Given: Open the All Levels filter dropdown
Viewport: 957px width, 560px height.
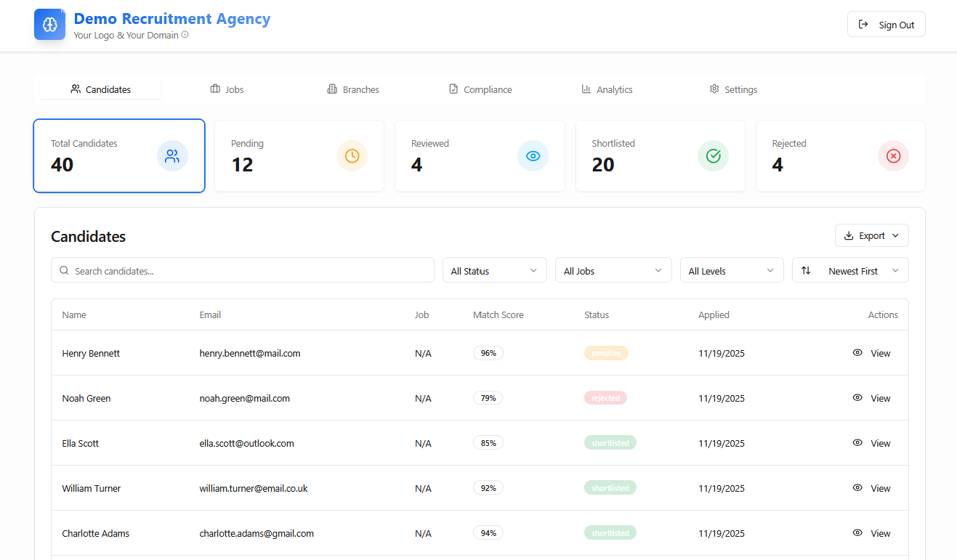Looking at the screenshot, I should (x=731, y=270).
